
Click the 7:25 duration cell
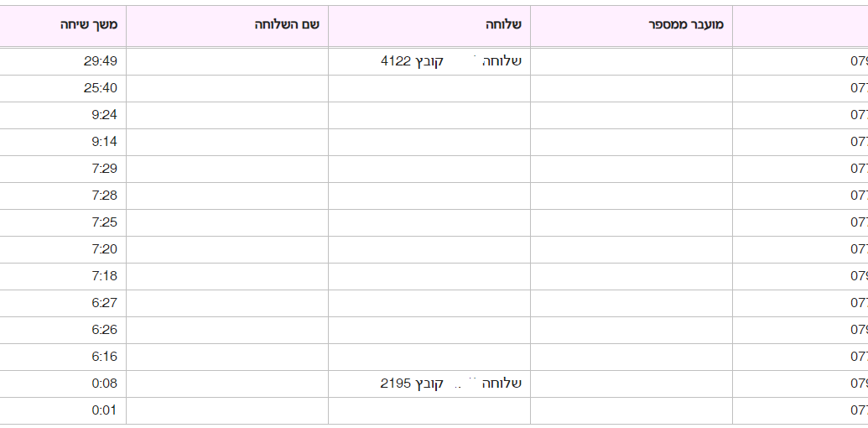coord(104,222)
